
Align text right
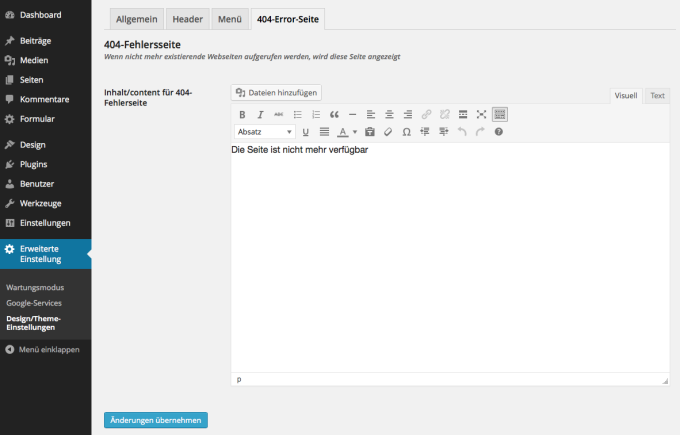pyautogui.click(x=408, y=114)
